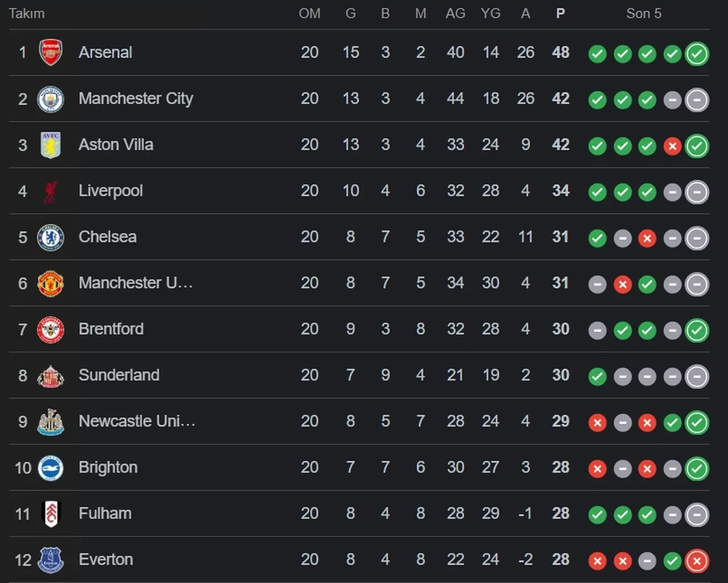Click the Newcastle United crest

pyautogui.click(x=51, y=421)
